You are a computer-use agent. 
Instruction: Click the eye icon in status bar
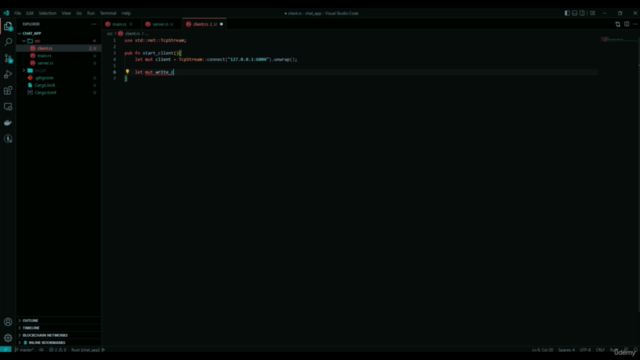[41, 350]
